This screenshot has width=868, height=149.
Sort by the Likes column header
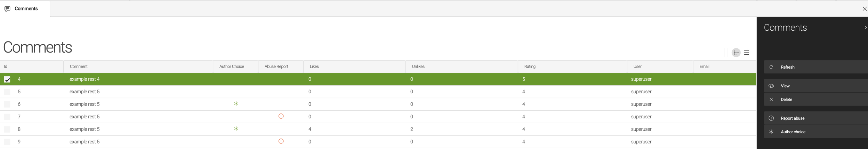coord(314,66)
